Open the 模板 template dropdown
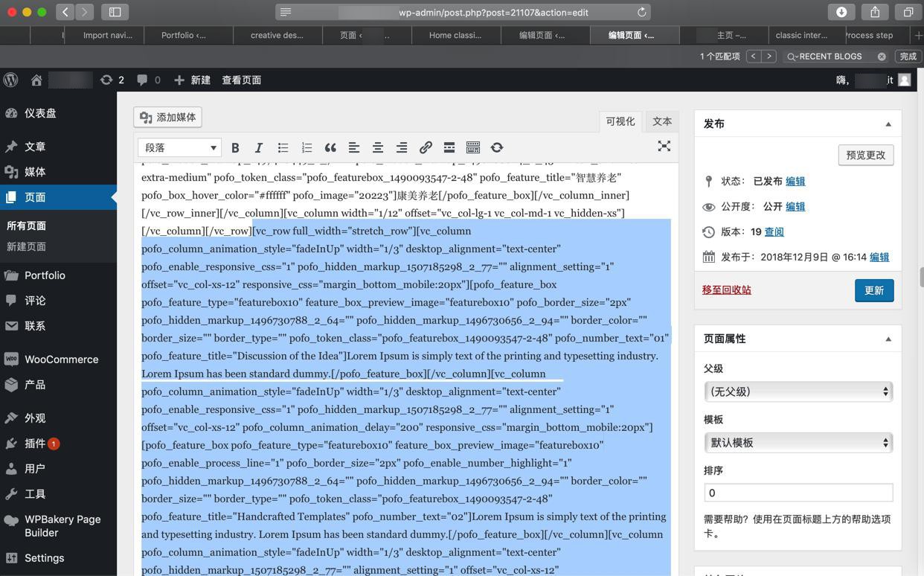Image resolution: width=924 pixels, height=576 pixels. (798, 443)
